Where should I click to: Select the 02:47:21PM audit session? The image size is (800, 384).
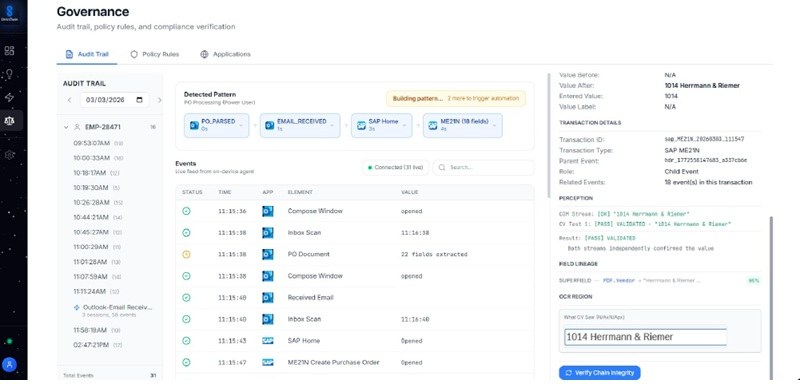point(98,345)
